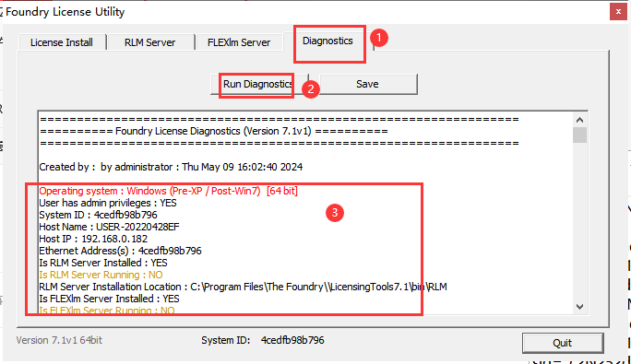Click the Save button

(368, 84)
